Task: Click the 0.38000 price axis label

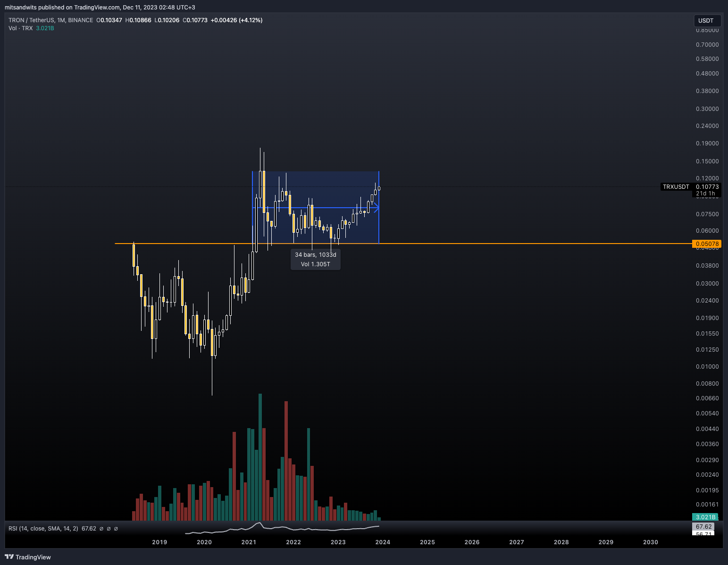Action: tap(707, 91)
